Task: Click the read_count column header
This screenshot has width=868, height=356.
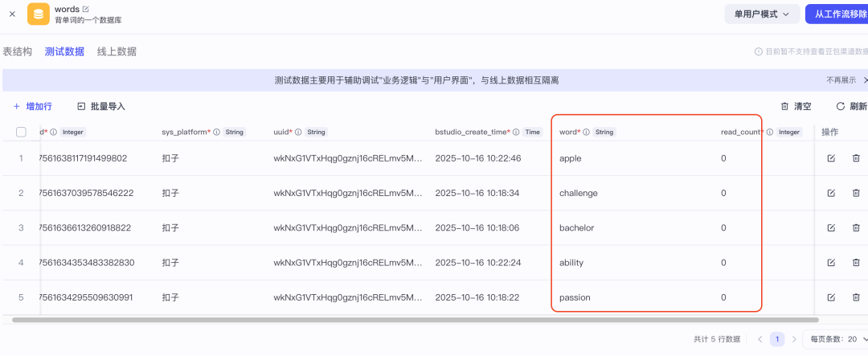Action: [x=740, y=133]
